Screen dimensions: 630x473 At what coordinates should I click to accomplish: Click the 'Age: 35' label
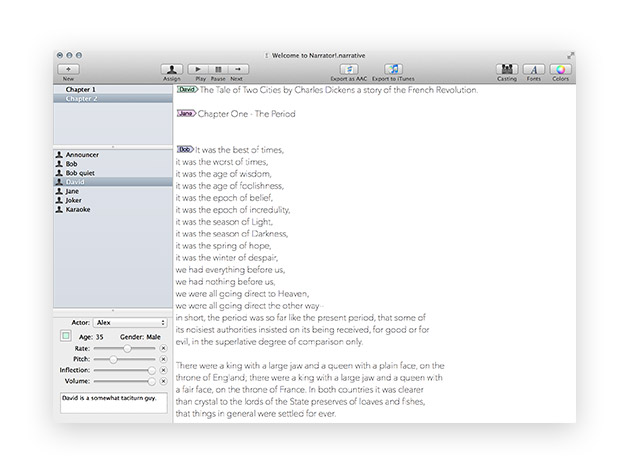(x=91, y=337)
